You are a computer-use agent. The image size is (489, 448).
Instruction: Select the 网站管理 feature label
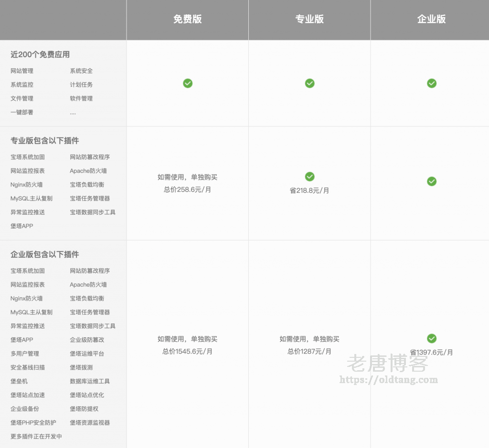[x=21, y=71]
